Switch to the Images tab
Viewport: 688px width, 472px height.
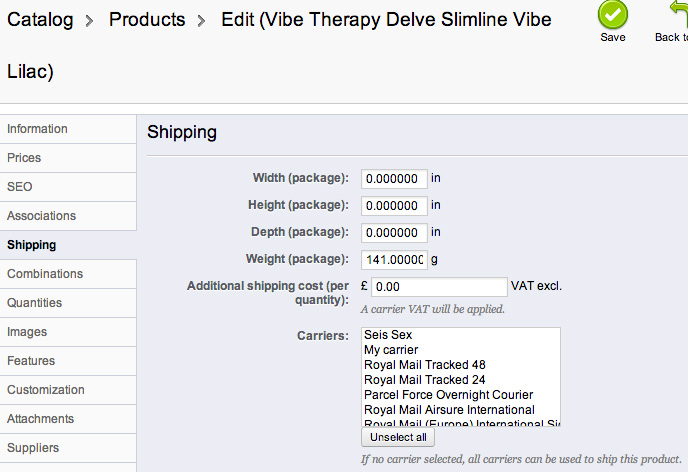point(27,332)
